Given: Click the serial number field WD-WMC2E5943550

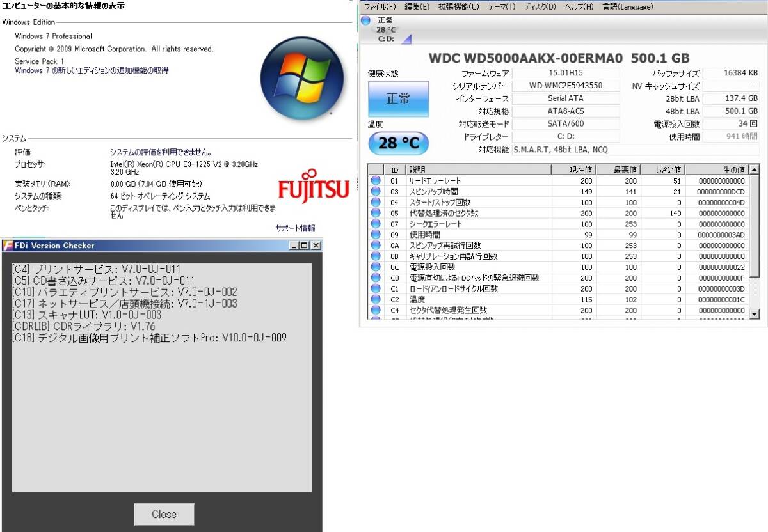Looking at the screenshot, I should (x=566, y=86).
